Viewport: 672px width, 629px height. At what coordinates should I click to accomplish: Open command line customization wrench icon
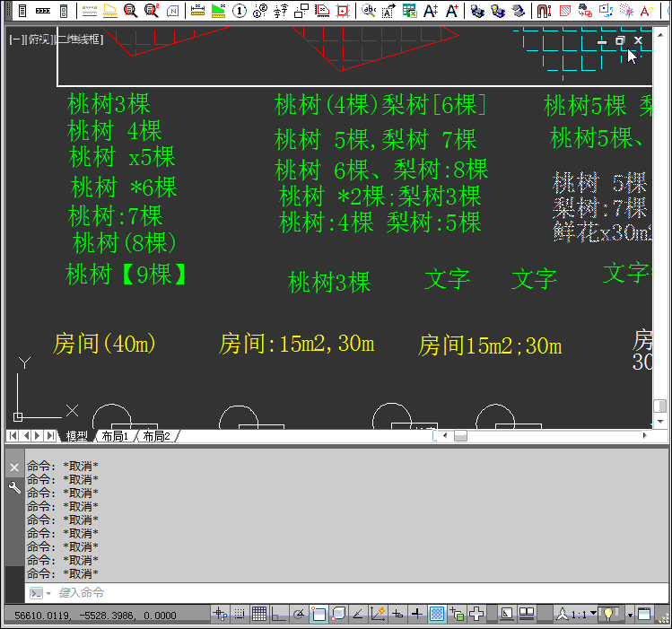[x=14, y=487]
